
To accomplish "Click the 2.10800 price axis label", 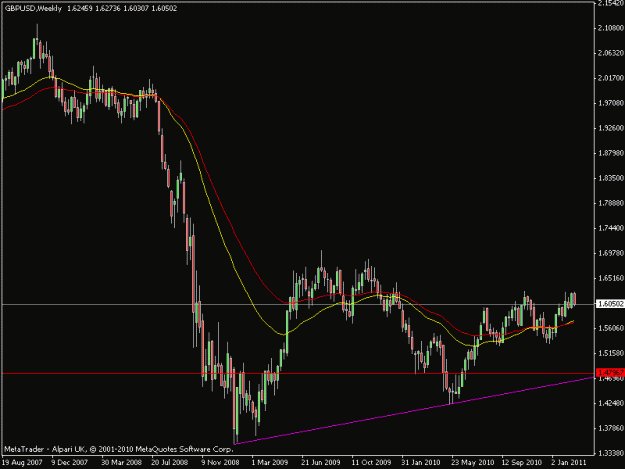I will [611, 28].
